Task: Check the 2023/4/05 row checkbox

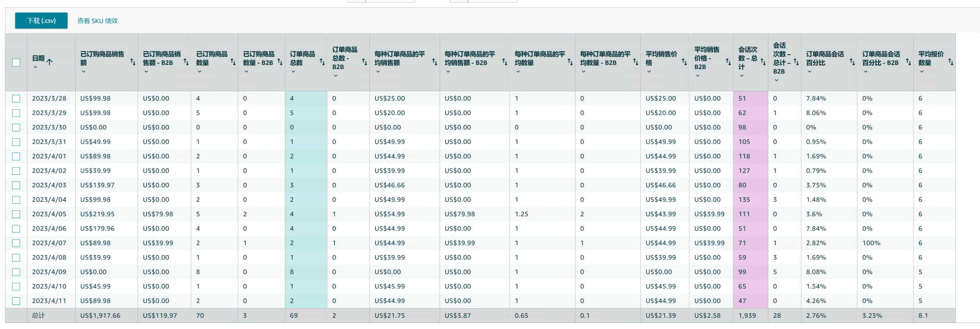Action: (16, 214)
